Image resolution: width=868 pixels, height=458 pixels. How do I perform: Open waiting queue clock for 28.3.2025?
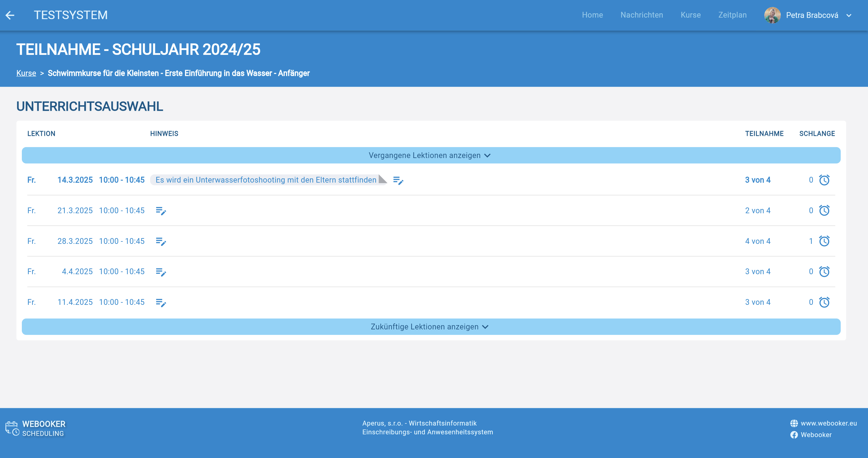[824, 241]
